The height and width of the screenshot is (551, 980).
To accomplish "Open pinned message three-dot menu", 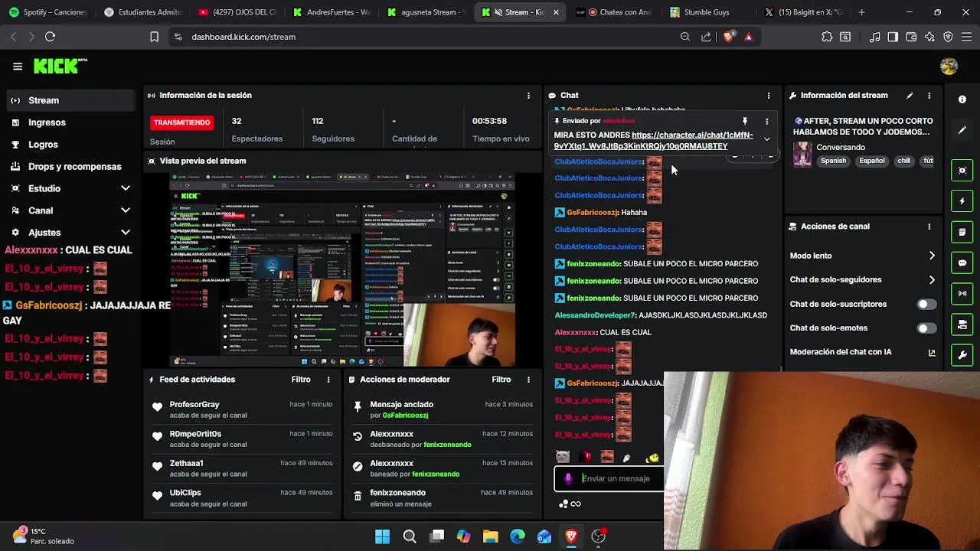I will (766, 121).
